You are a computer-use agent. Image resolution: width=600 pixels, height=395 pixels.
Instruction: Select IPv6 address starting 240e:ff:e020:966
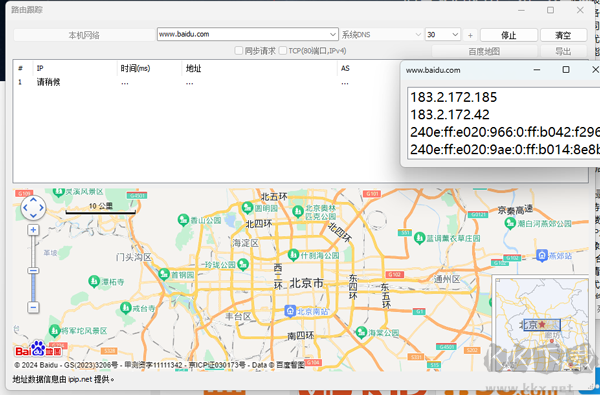[505, 132]
